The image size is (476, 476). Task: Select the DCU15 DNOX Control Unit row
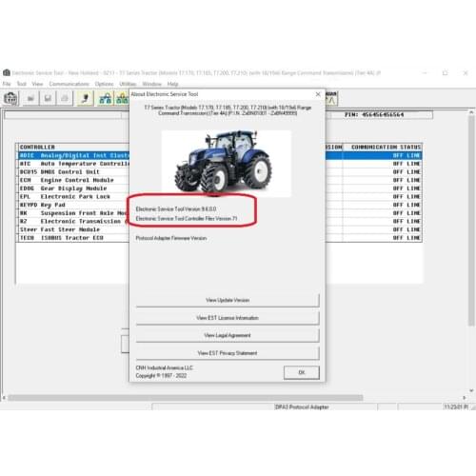tap(73, 171)
